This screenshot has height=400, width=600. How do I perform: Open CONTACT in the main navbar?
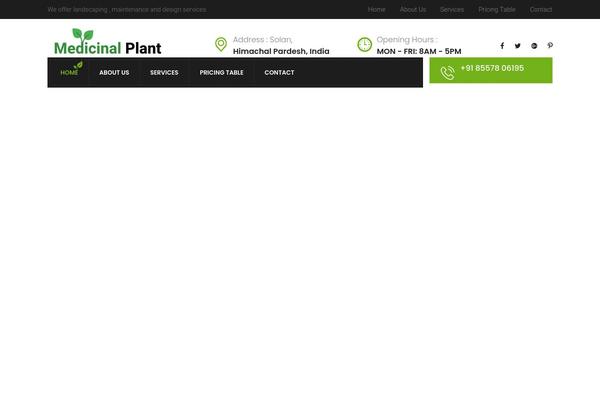point(279,72)
